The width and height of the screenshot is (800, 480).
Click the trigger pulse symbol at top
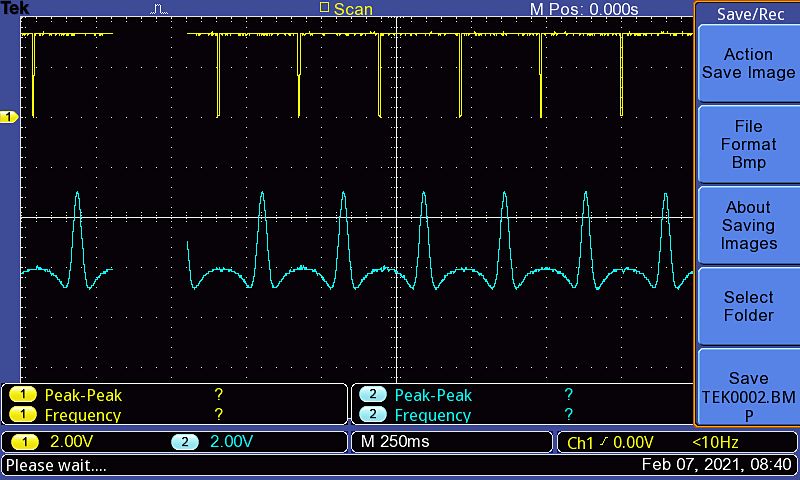(x=160, y=9)
